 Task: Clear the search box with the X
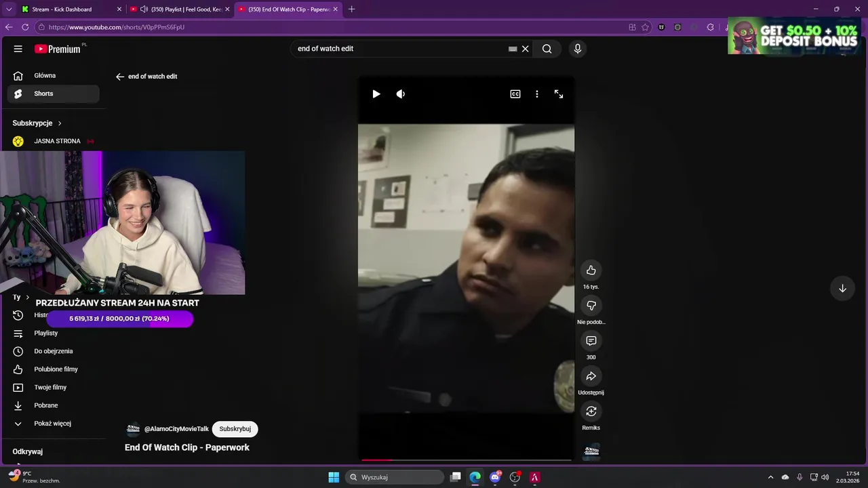525,49
